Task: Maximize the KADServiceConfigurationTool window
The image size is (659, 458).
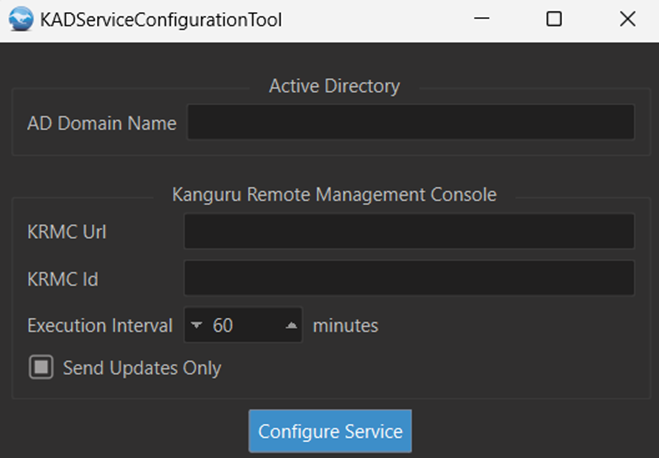Action: tap(554, 19)
